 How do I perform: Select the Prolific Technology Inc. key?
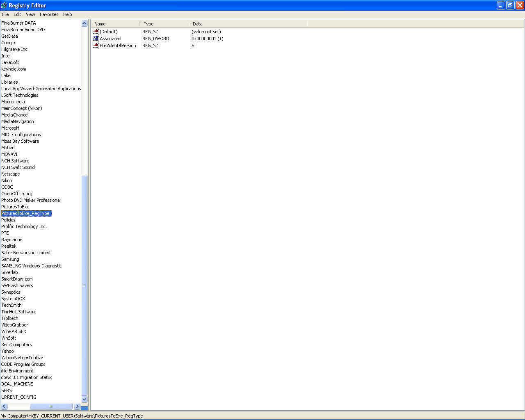coord(24,226)
